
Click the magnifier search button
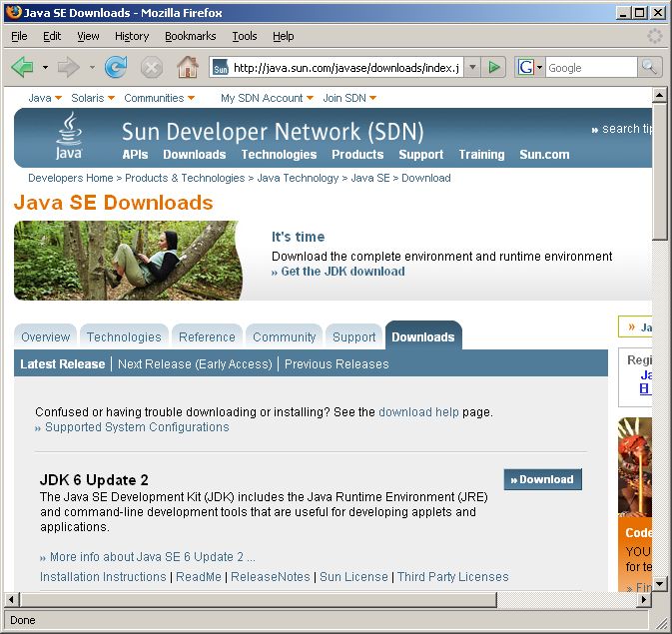(649, 67)
